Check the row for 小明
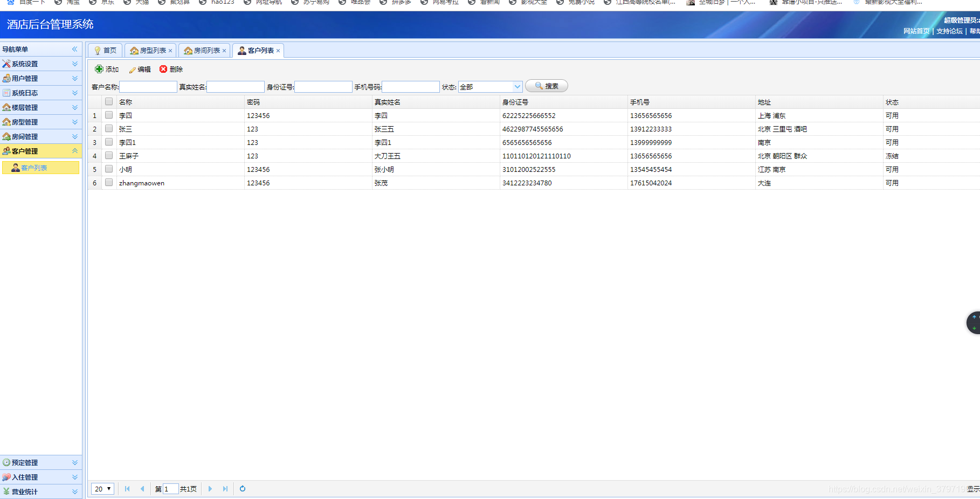This screenshot has width=980, height=499. (109, 169)
